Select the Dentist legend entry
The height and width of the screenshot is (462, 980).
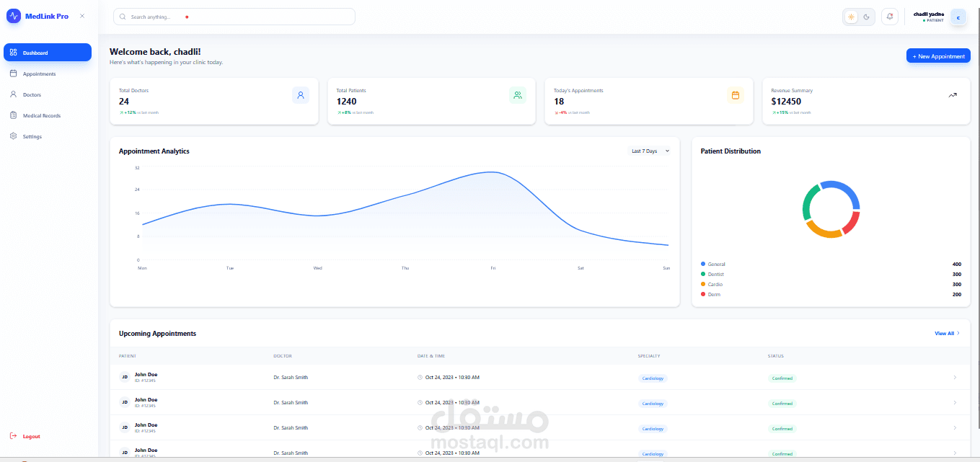coord(712,275)
